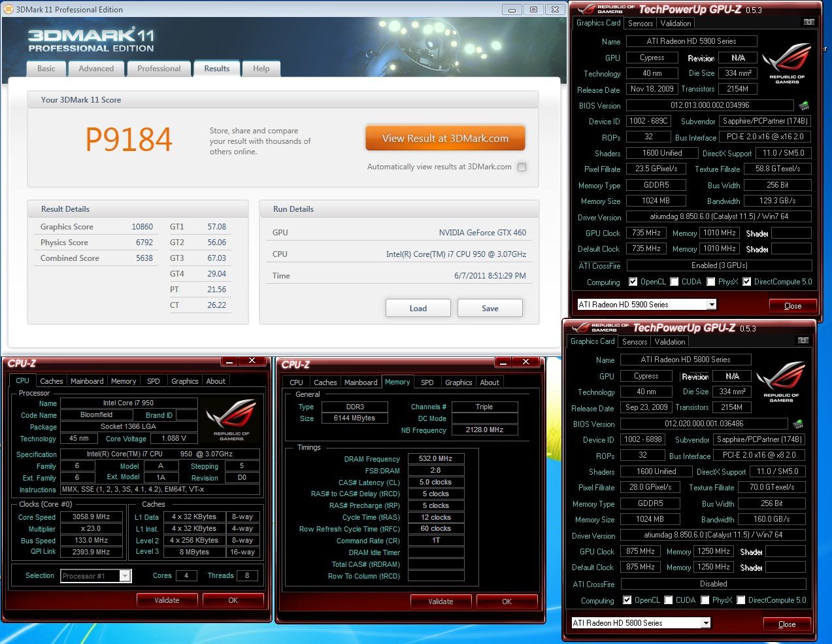Click the 3DMark 11 title bar app icon
Image resolution: width=832 pixels, height=644 pixels.
[8, 9]
